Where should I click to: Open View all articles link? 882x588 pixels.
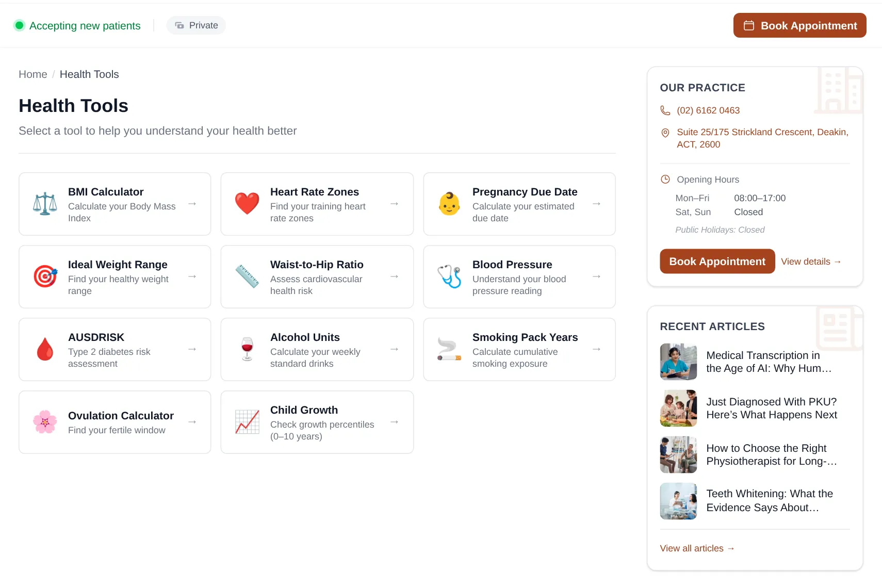pyautogui.click(x=697, y=548)
